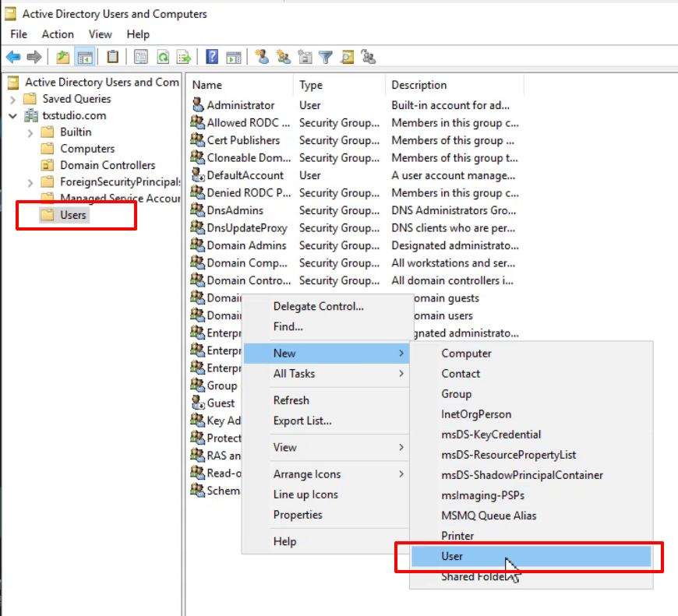This screenshot has height=616, width=678.
Task: Choose Properties in the context menu
Action: [326, 515]
